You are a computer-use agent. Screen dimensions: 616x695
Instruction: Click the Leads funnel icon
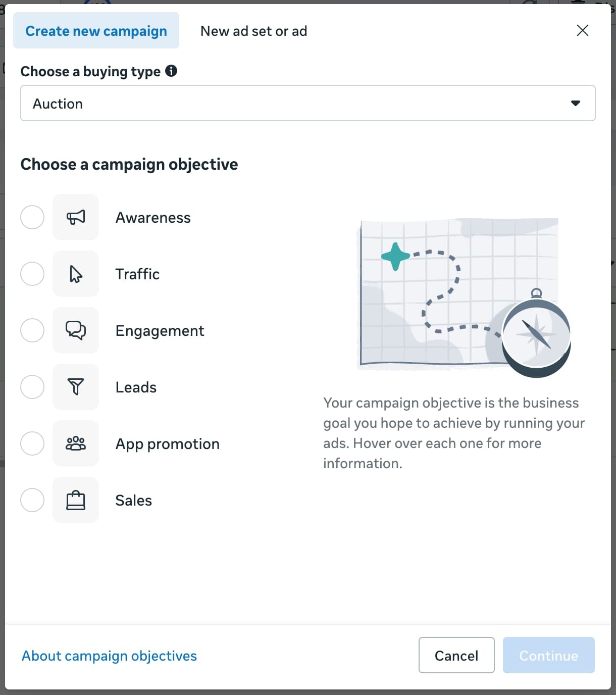pos(76,387)
